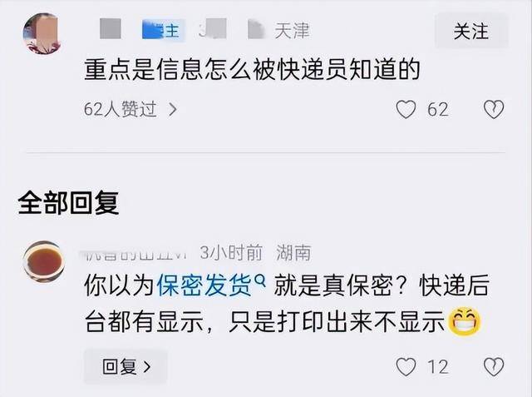Reply using the 回复 button
The image size is (532, 397).
pos(126,367)
